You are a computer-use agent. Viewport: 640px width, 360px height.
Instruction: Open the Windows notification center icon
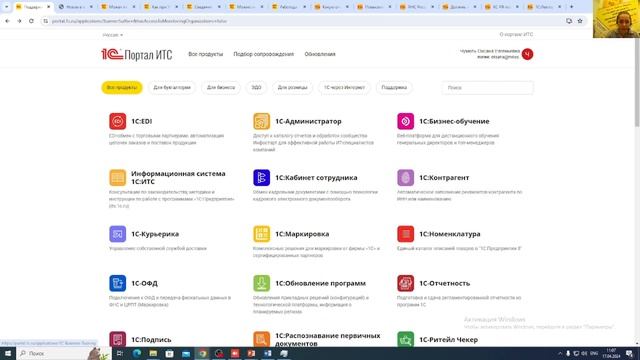630,353
